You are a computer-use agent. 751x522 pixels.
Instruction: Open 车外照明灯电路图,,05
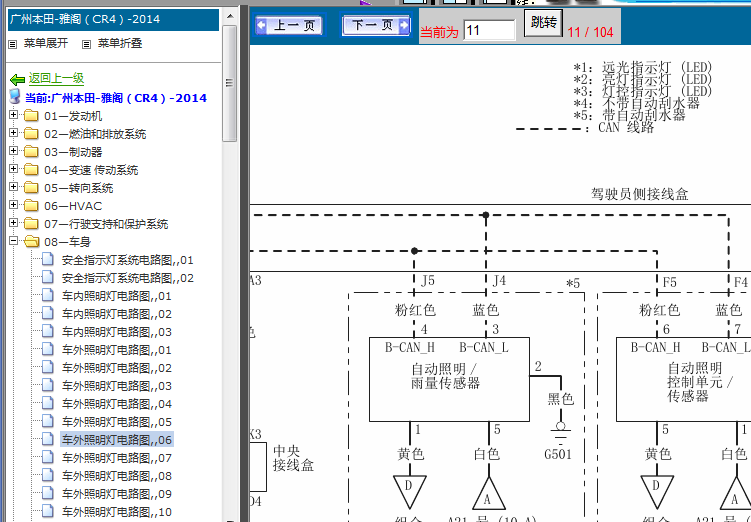[x=116, y=422]
